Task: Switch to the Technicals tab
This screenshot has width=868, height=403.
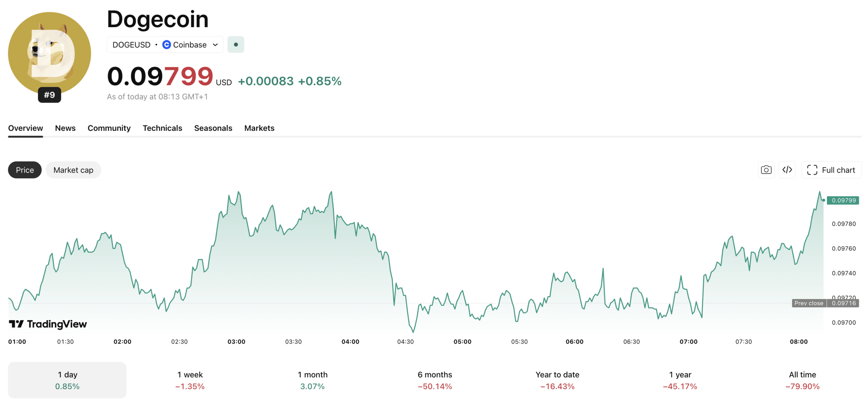Action: (x=162, y=128)
